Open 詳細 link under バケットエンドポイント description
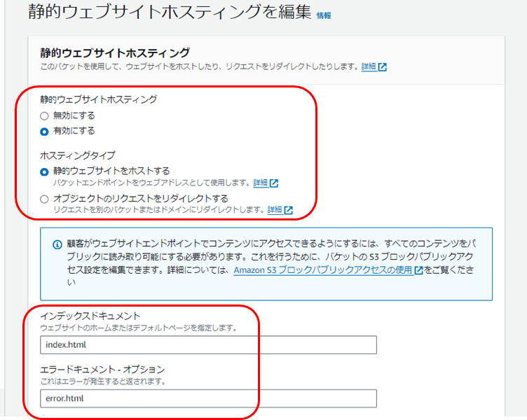Image resolution: width=527 pixels, height=420 pixels. 261,183
